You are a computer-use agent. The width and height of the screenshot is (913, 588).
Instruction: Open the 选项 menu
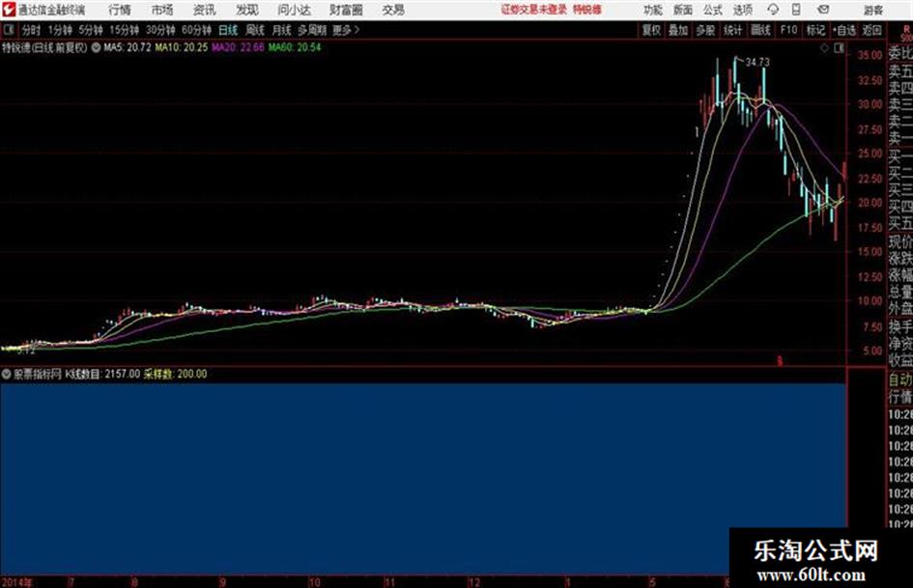[x=743, y=10]
